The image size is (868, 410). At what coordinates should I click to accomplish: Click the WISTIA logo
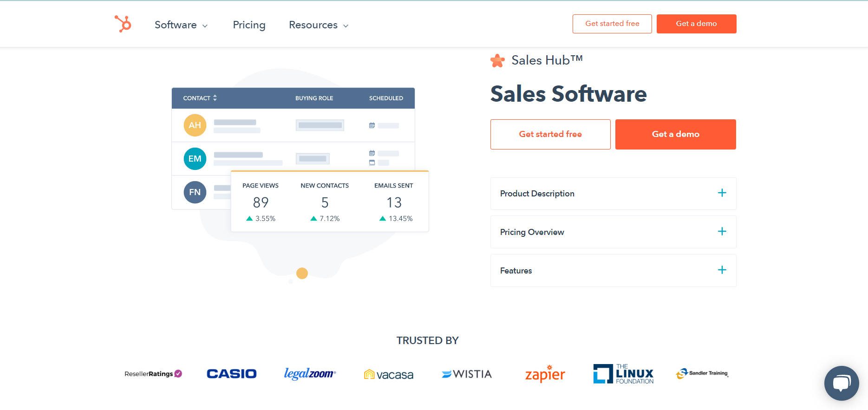(x=467, y=374)
